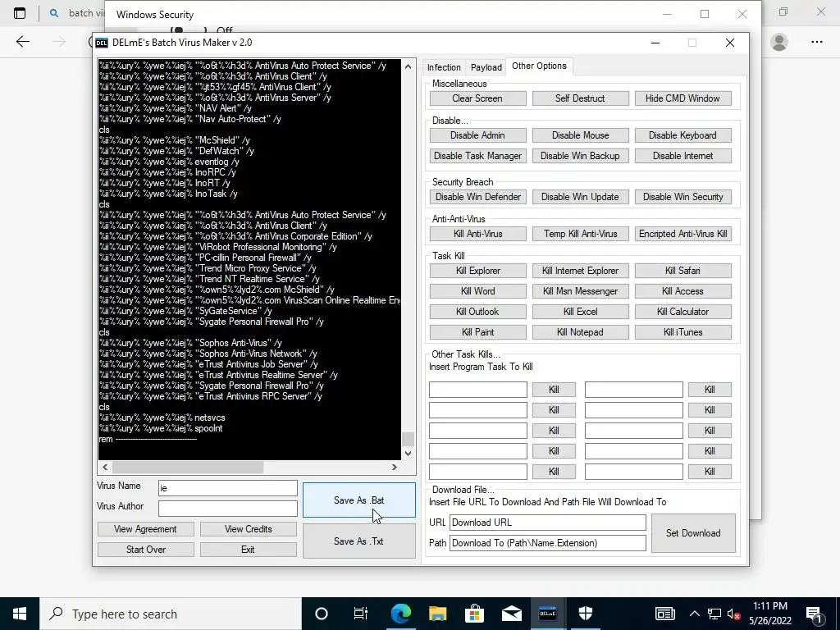Click the code pane's scroll-down arrow
The image size is (840, 630).
[408, 453]
